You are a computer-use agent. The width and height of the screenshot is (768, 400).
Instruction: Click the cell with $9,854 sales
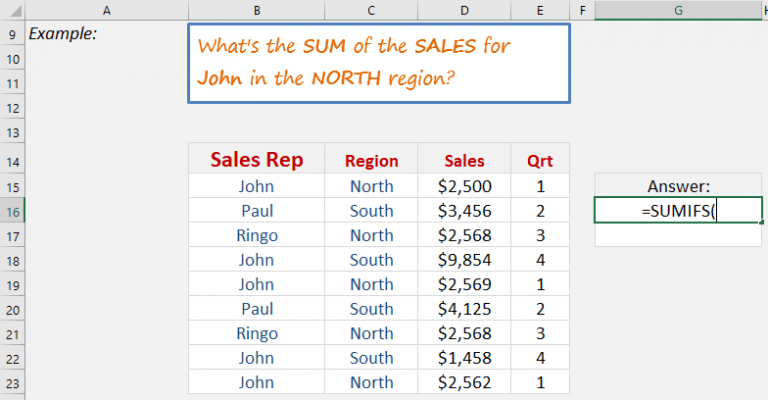[465, 259]
